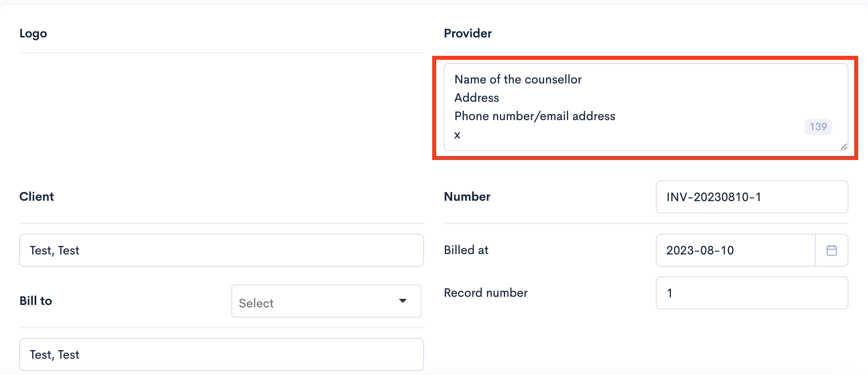Click the Bill to label
Viewport: 868px width, 375px height.
pyautogui.click(x=36, y=301)
